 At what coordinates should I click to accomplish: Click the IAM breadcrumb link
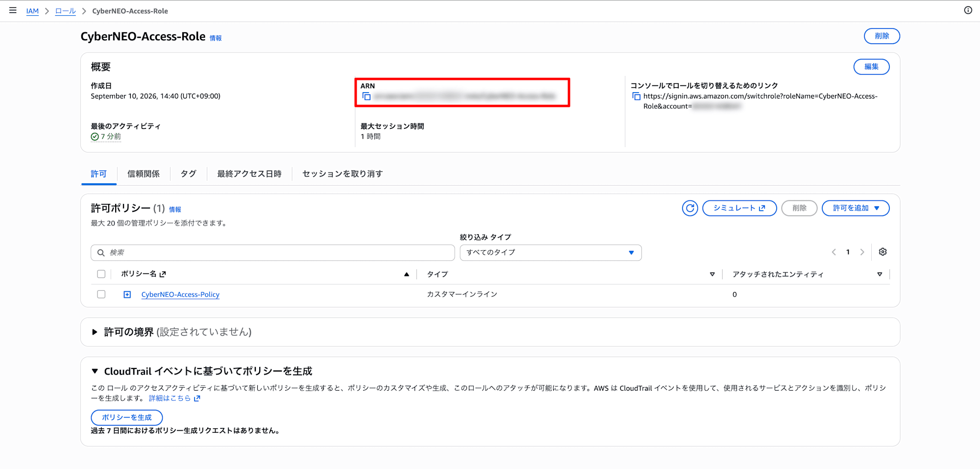coord(32,11)
